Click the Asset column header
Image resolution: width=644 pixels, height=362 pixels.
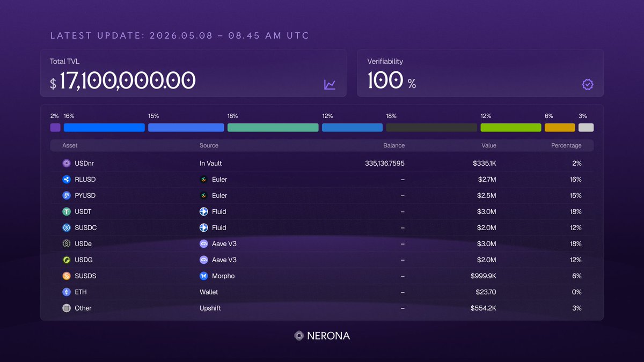[70, 145]
